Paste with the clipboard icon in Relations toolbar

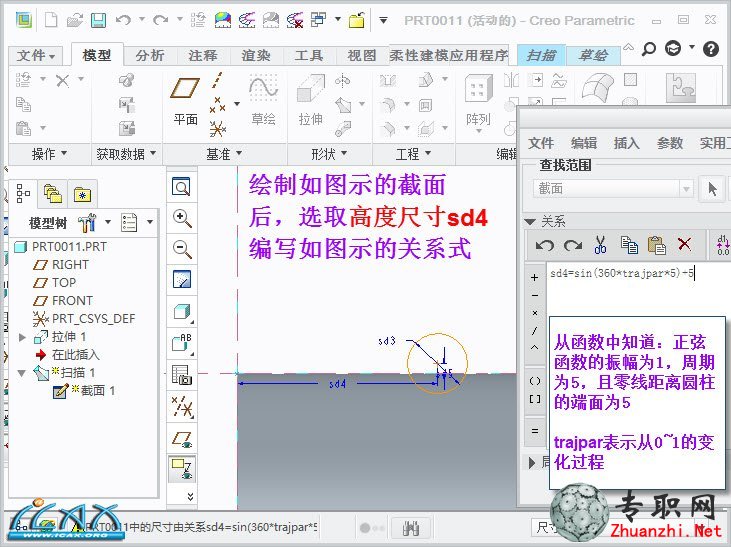pos(656,244)
